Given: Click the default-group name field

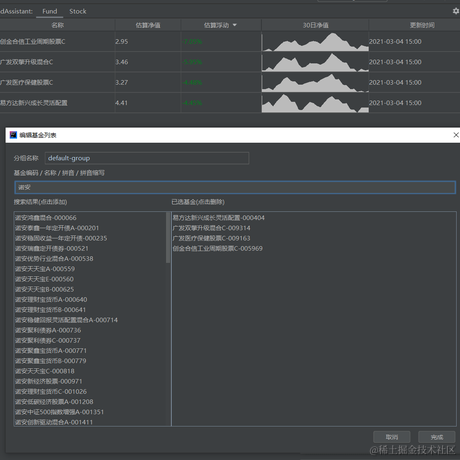Looking at the screenshot, I should [147, 158].
